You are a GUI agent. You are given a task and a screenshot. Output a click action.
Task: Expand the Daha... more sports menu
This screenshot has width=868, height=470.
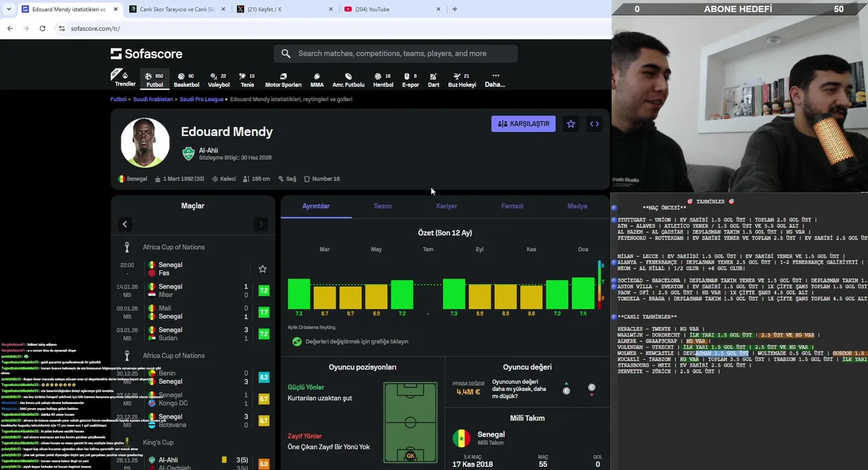(x=495, y=80)
